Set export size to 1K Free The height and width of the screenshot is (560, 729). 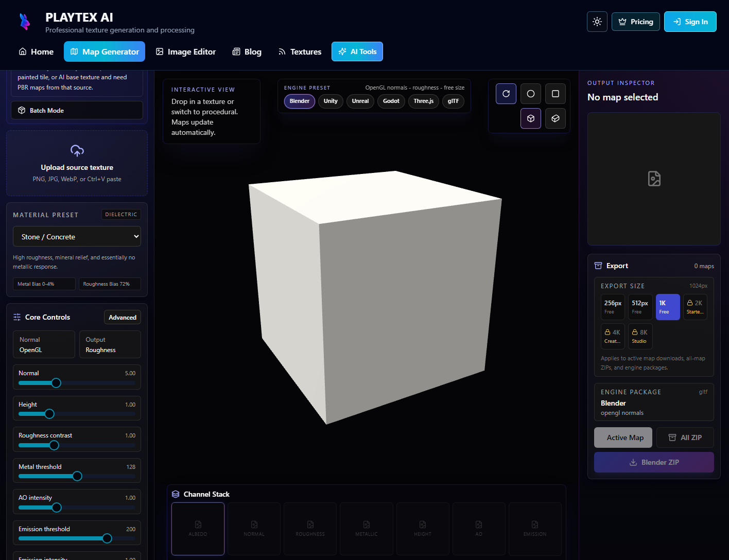click(x=668, y=307)
